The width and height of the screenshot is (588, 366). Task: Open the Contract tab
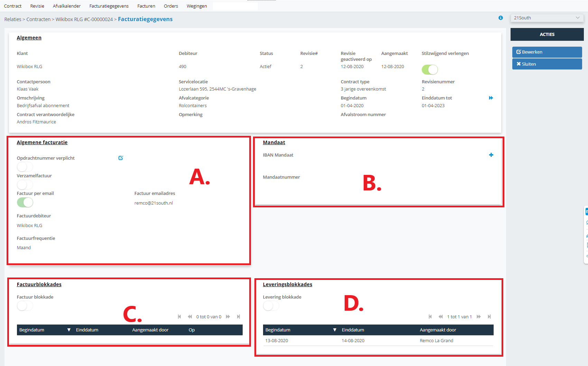click(x=13, y=6)
